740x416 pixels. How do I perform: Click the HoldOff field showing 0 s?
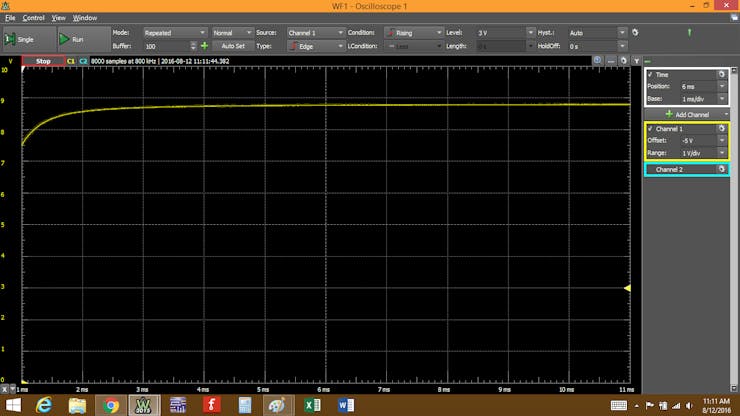click(x=593, y=46)
